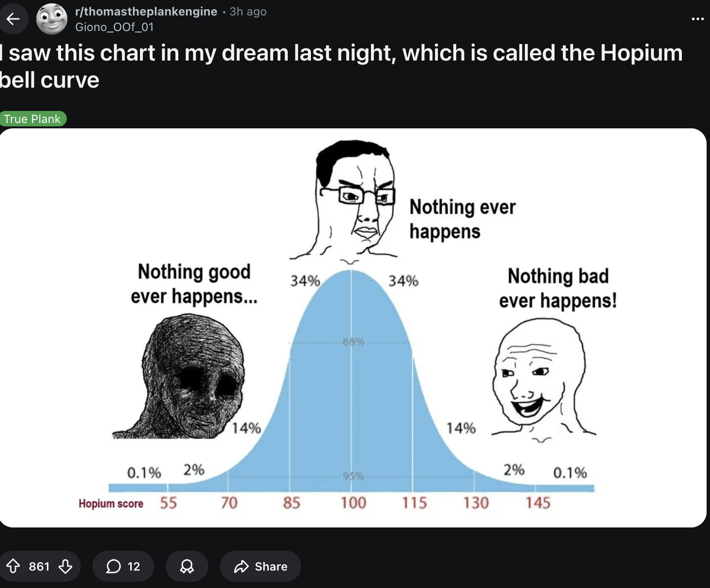710x588 pixels.
Task: Give an award with the award icon
Action: (x=187, y=566)
